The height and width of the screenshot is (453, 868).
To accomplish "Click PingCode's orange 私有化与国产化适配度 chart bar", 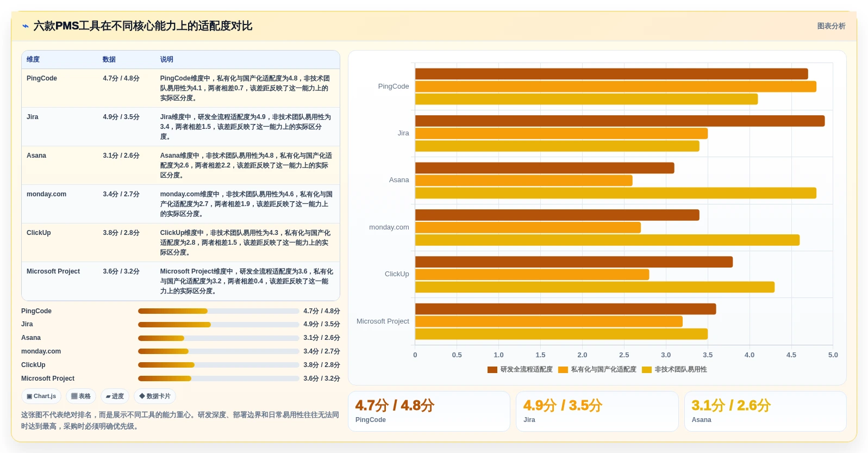I will pos(616,86).
